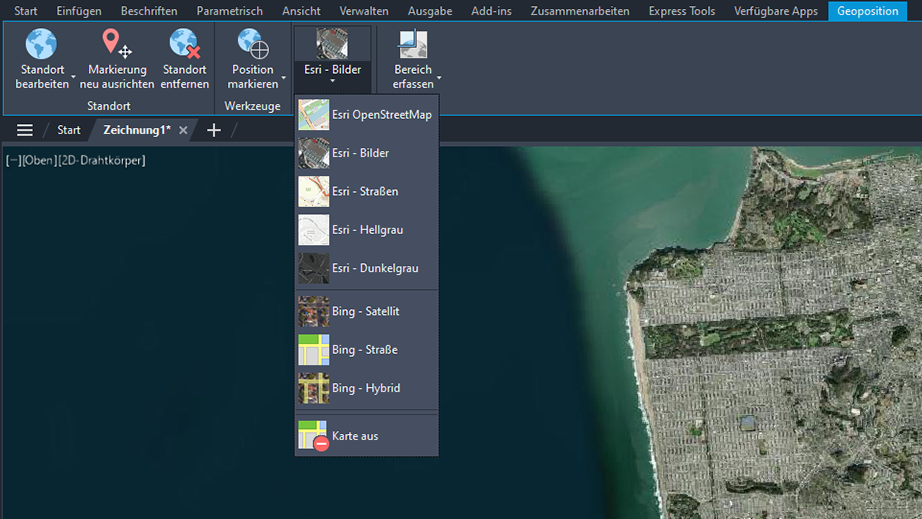This screenshot has width=922, height=519.
Task: Collapse the Esri - Bilder dropdown arrow
Action: click(332, 81)
